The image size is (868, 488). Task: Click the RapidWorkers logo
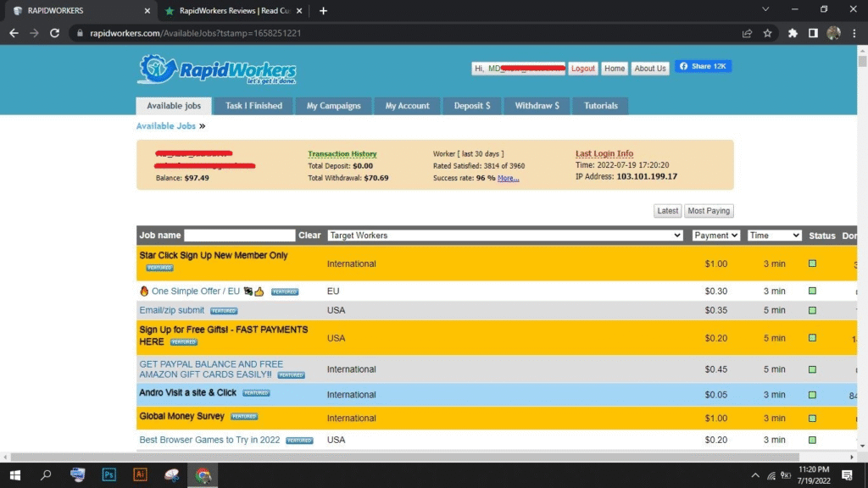216,69
